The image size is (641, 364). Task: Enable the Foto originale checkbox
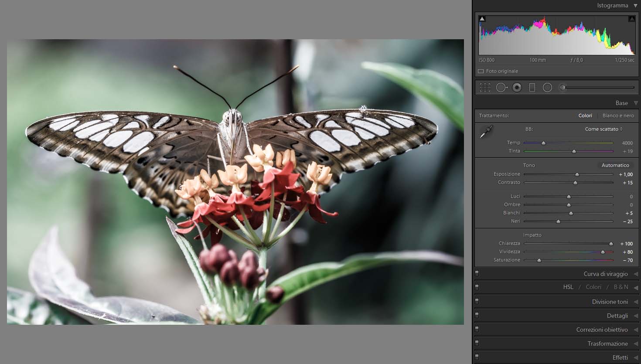click(x=481, y=71)
